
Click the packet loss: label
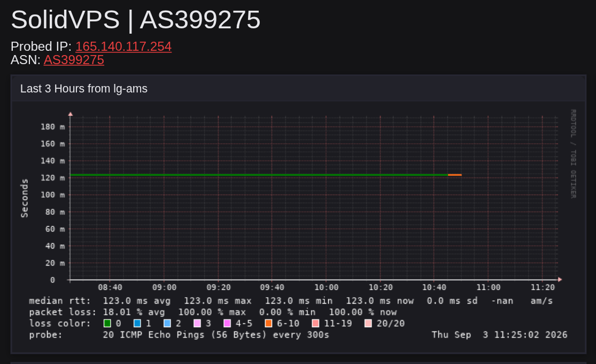coord(63,312)
